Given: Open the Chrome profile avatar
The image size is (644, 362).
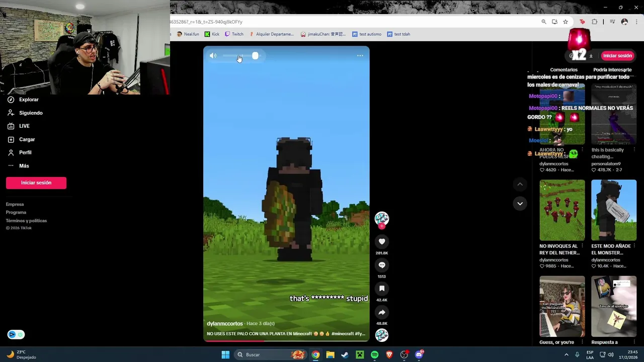Looking at the screenshot, I should pyautogui.click(x=624, y=22).
